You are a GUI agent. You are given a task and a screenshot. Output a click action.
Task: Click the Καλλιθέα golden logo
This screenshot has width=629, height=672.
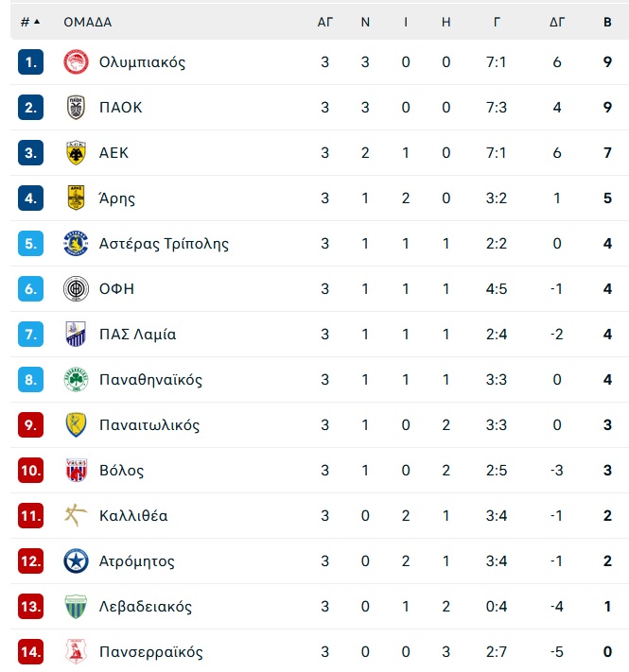click(76, 515)
